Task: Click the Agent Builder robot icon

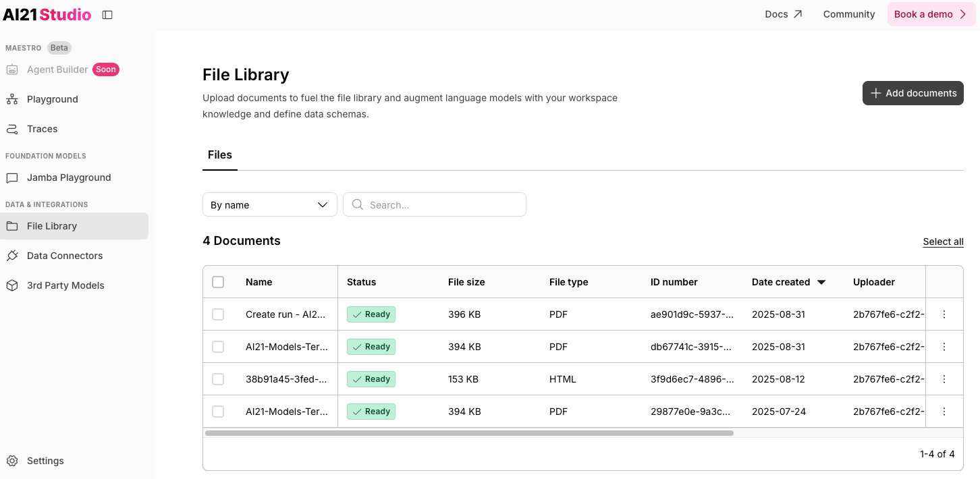Action: [12, 69]
